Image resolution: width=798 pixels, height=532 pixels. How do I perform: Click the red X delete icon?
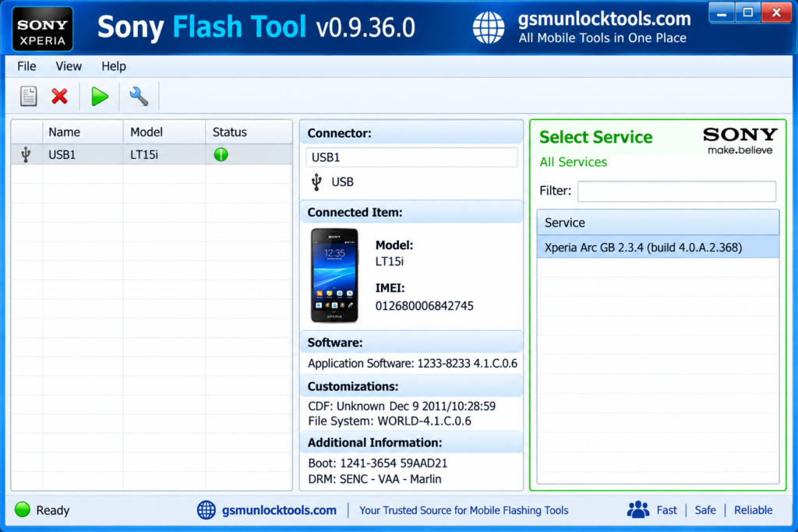click(59, 96)
